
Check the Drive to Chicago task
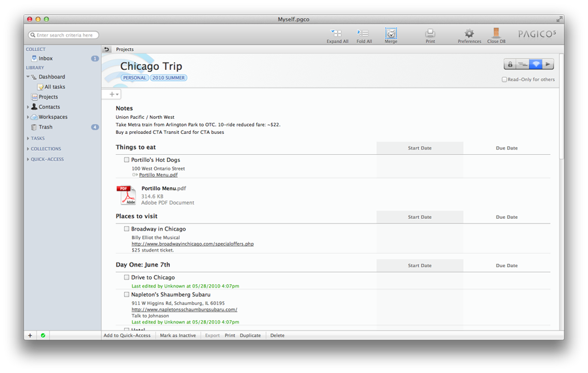(126, 278)
